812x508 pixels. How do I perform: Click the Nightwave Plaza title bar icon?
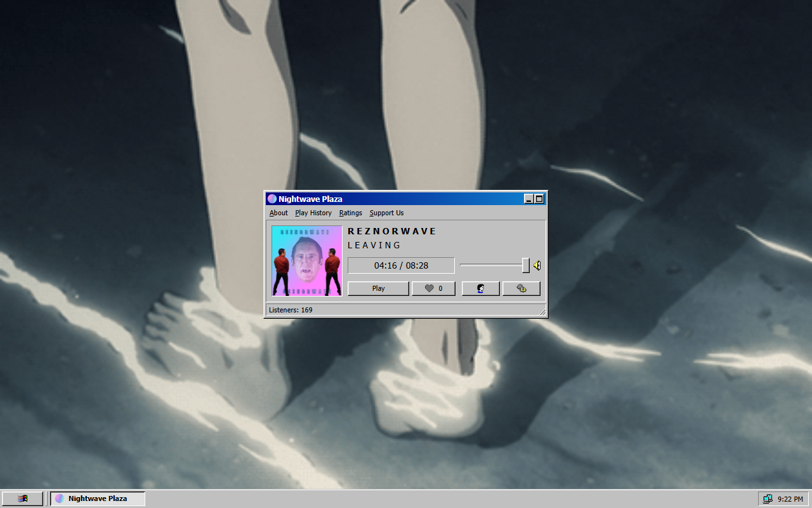[272, 199]
